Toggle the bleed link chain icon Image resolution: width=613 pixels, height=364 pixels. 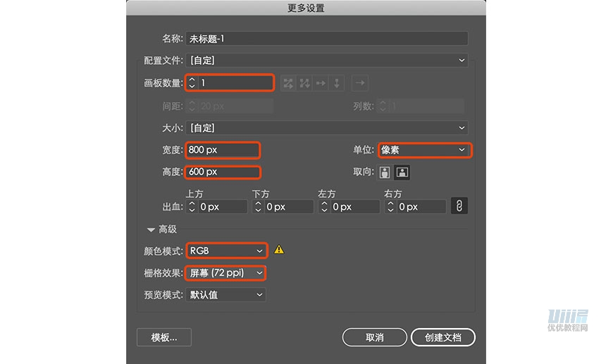[459, 206]
